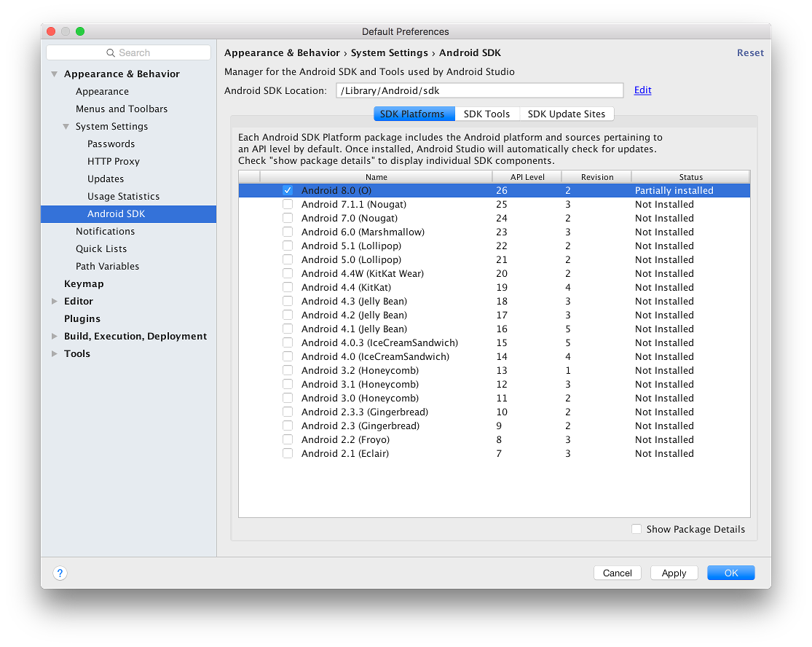Viewport: 812px width, 647px height.
Task: Select the Android 3.0 (Honeycomb) row name
Action: click(x=360, y=399)
